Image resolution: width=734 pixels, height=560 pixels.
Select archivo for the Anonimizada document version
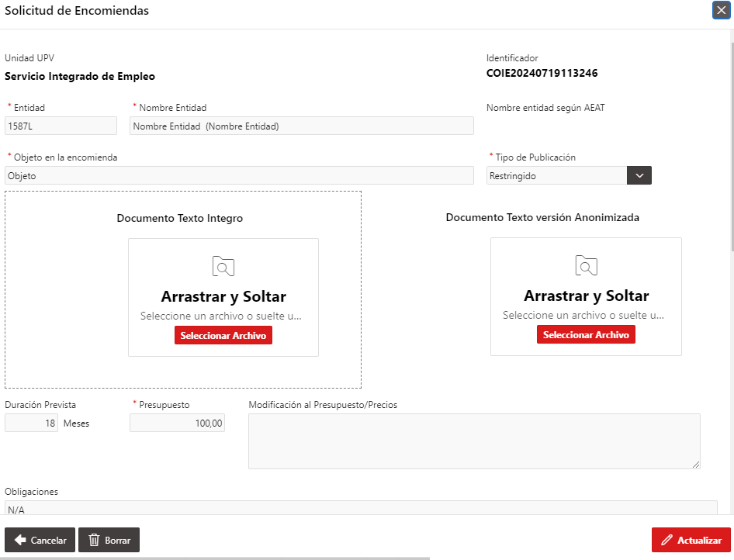pyautogui.click(x=586, y=334)
